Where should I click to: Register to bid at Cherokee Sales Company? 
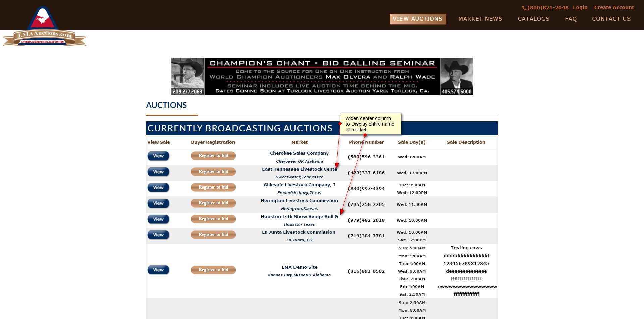pyautogui.click(x=213, y=156)
